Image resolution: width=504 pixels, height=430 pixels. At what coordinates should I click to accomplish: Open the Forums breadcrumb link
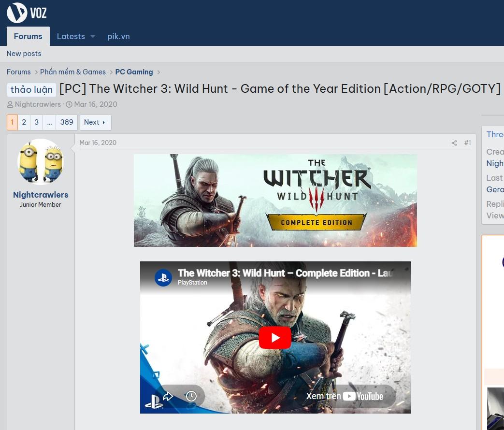tap(19, 72)
